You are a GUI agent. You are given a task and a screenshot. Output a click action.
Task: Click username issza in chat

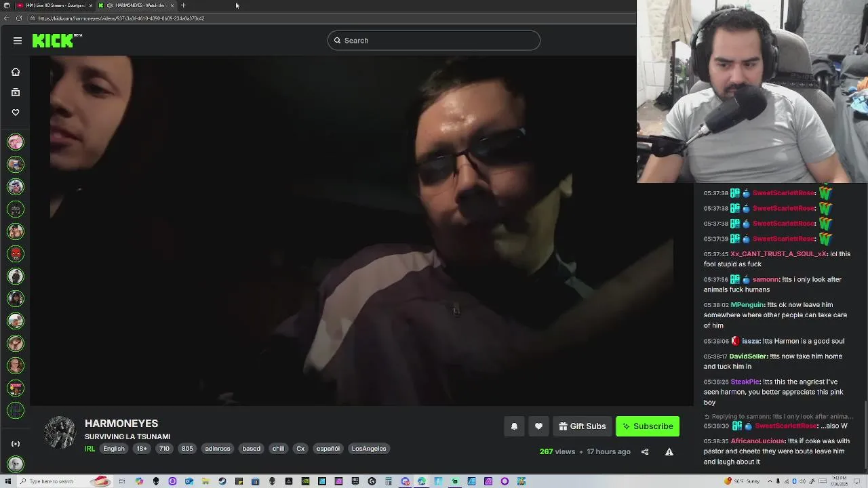pyautogui.click(x=750, y=342)
